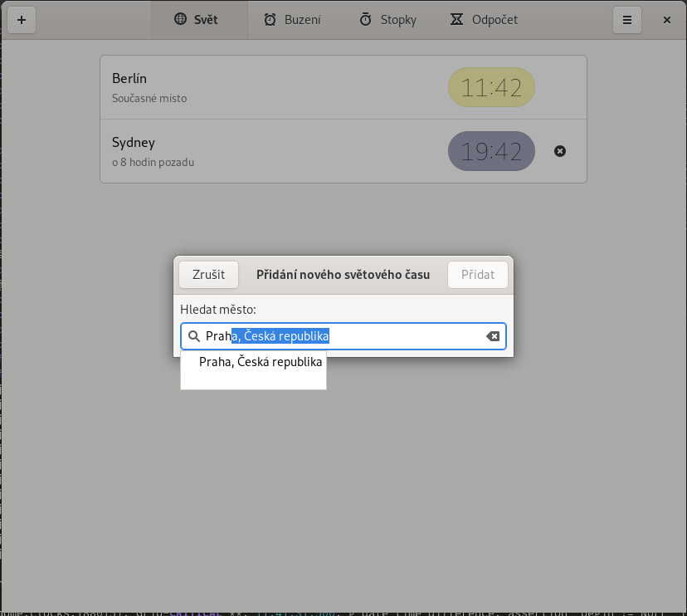The image size is (687, 616).
Task: Switch to the Stopky stopwatch tab
Action: [387, 20]
